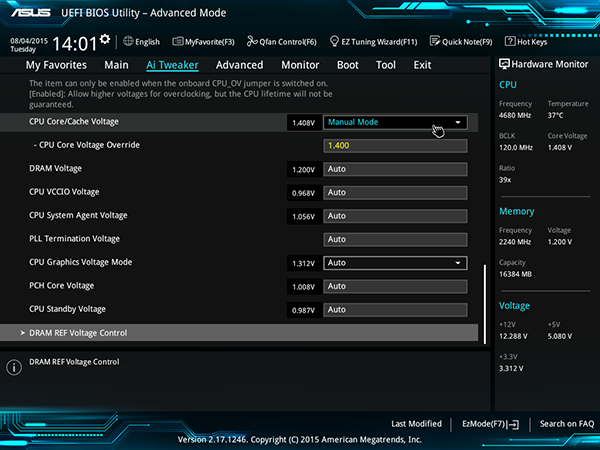Click the 2240 MHz memory frequency value
Viewport: 600px width, 450px height.
click(x=515, y=242)
